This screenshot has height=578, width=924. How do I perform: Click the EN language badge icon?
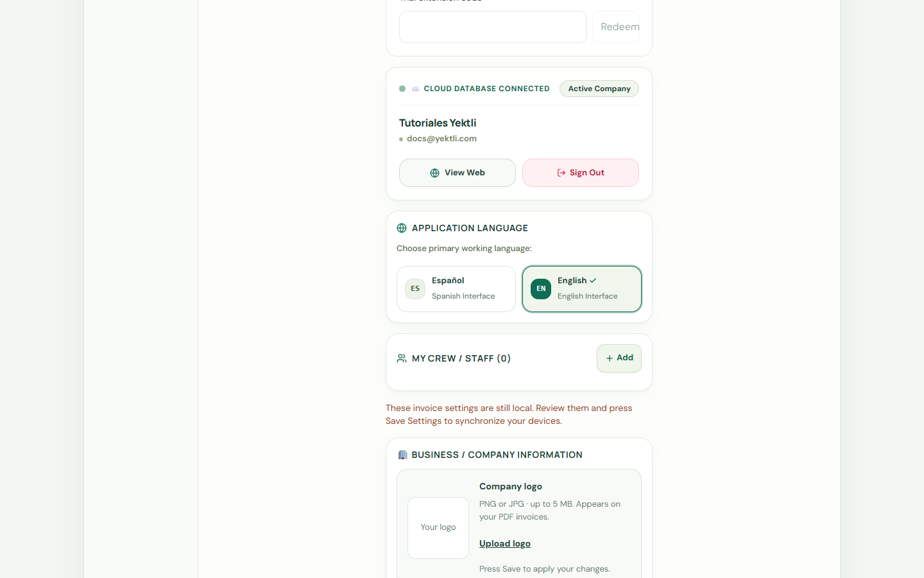[541, 289]
